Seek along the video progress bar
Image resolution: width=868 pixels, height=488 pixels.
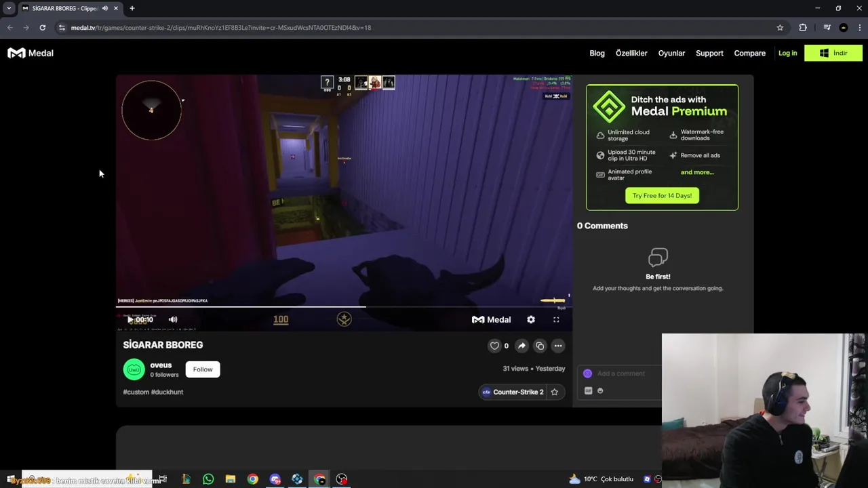point(344,307)
